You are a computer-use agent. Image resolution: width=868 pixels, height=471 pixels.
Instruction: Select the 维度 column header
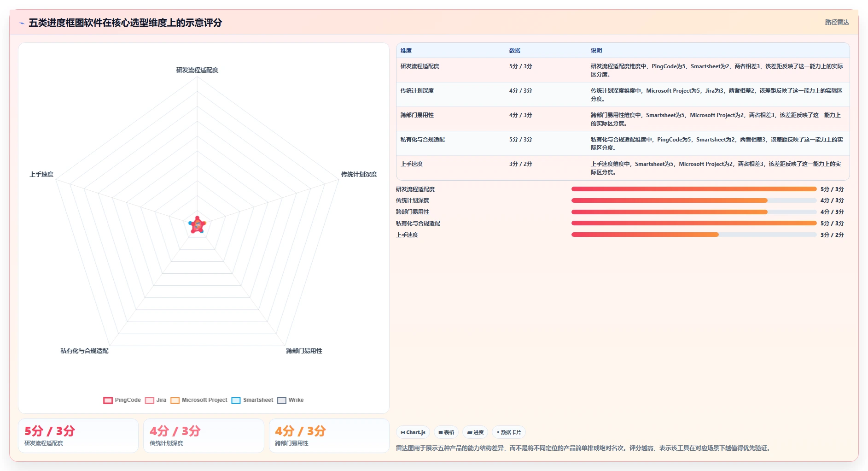click(x=406, y=51)
